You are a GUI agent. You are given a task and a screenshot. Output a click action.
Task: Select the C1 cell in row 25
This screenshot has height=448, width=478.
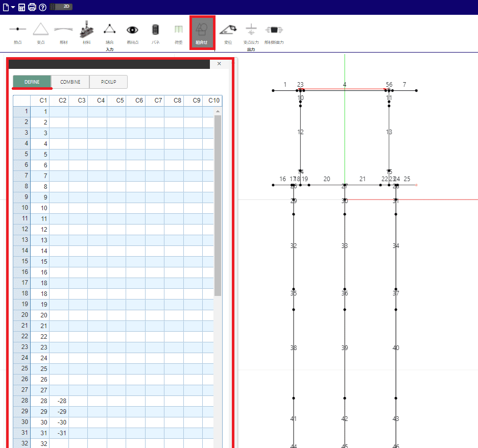point(40,368)
